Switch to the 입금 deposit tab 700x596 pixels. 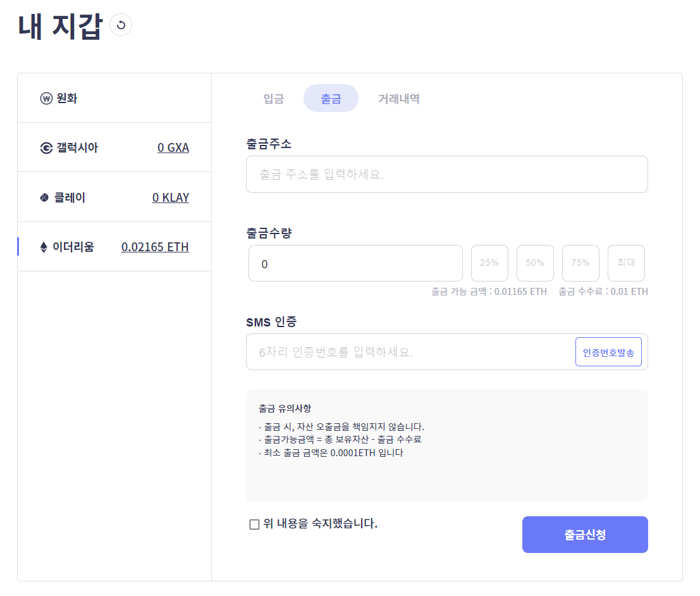[273, 98]
